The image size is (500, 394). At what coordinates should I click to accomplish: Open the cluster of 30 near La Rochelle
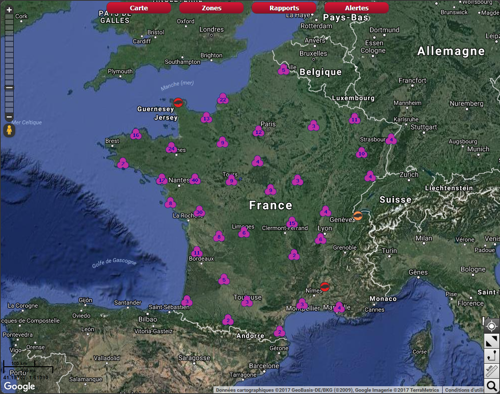199,211
